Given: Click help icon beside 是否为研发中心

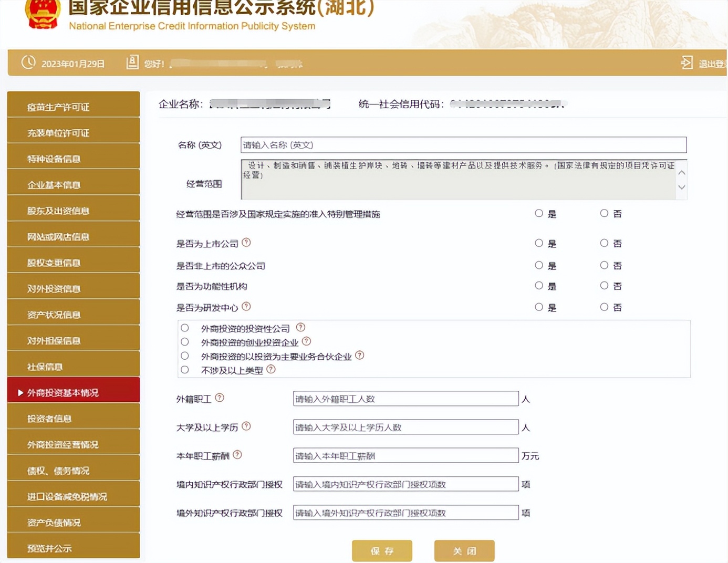Looking at the screenshot, I should [x=246, y=306].
